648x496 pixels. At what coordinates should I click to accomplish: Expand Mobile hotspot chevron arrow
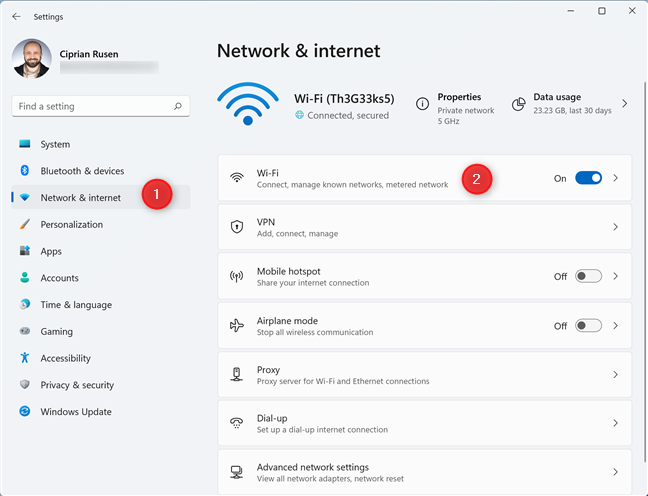(x=615, y=276)
